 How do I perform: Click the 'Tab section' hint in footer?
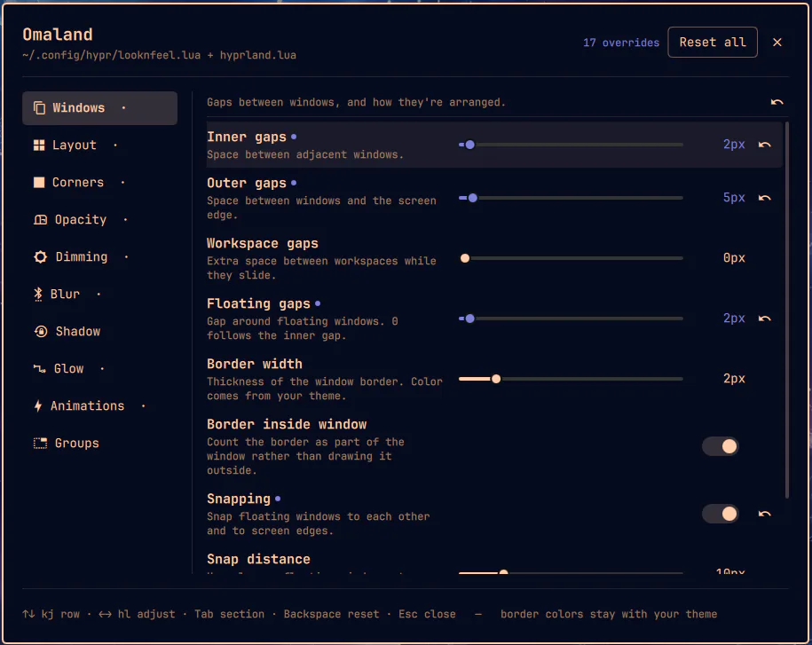pyautogui.click(x=229, y=614)
